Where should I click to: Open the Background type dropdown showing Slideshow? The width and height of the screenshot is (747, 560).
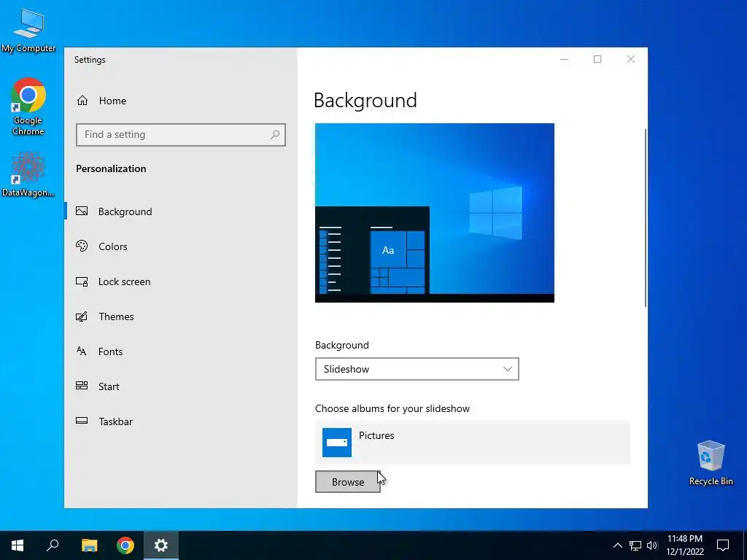[417, 369]
